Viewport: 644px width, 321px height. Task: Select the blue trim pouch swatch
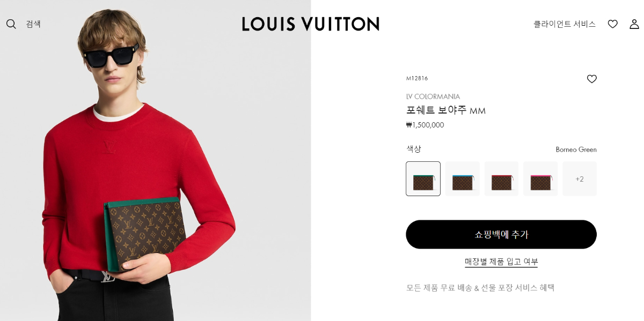pos(462,178)
